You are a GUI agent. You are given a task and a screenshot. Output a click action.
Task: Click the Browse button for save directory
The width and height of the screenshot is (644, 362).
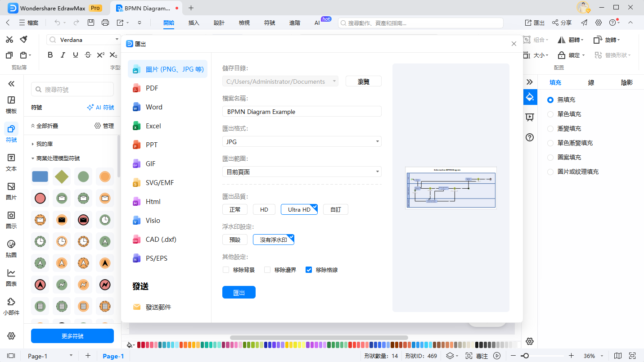[x=363, y=81]
